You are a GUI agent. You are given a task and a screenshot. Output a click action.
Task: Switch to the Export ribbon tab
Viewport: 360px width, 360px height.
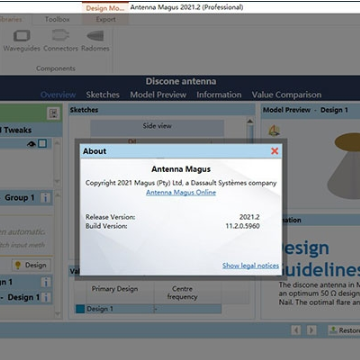click(x=106, y=20)
